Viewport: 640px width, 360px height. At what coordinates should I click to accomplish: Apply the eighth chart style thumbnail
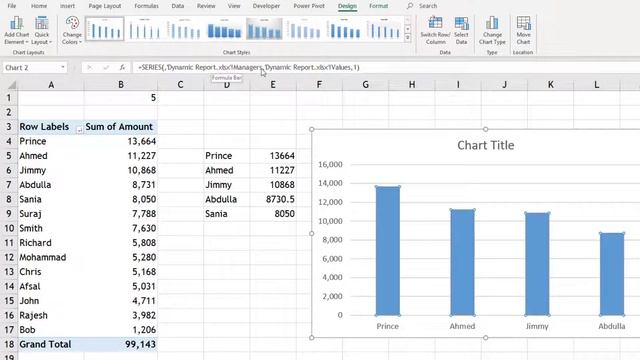384,29
